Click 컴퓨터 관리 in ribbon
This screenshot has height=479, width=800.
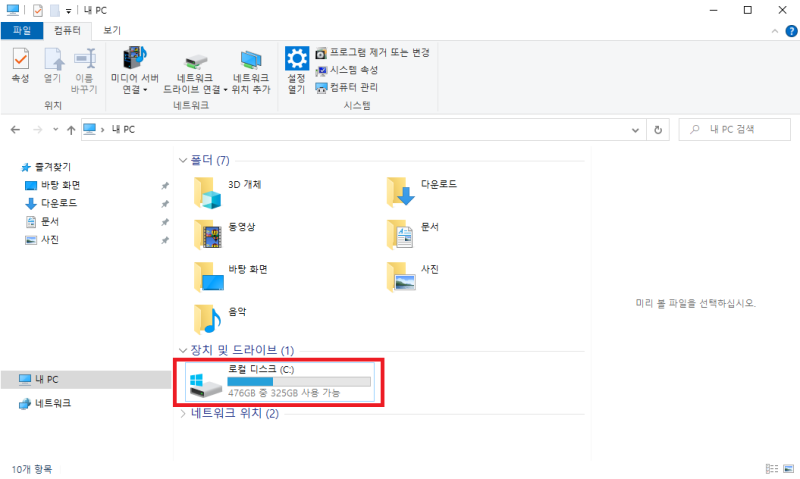pyautogui.click(x=347, y=87)
